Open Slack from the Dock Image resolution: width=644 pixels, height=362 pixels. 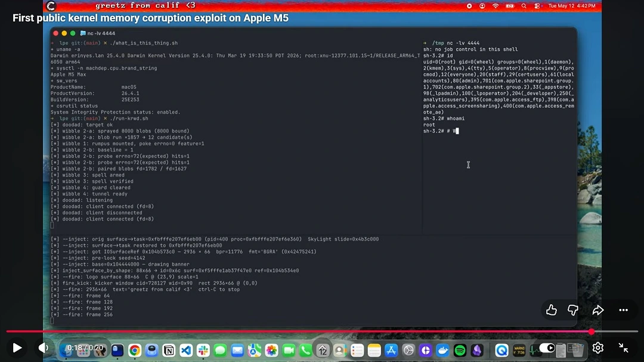point(203,350)
